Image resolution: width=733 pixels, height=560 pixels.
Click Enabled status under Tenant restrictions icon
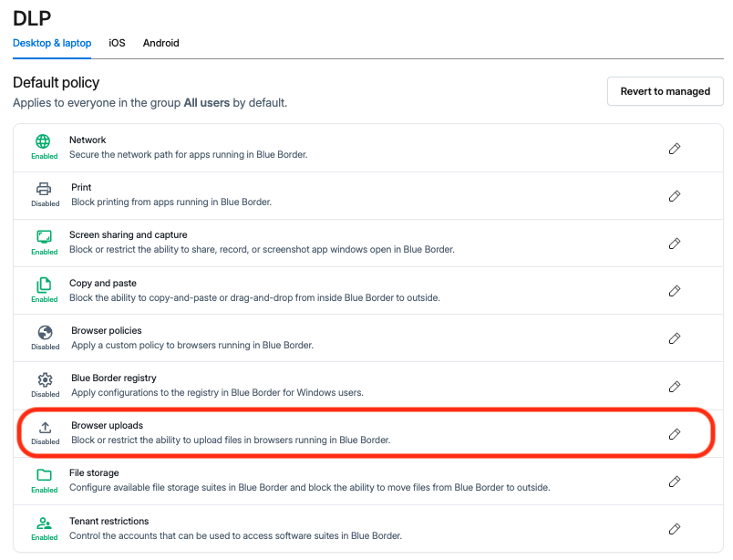pos(45,537)
